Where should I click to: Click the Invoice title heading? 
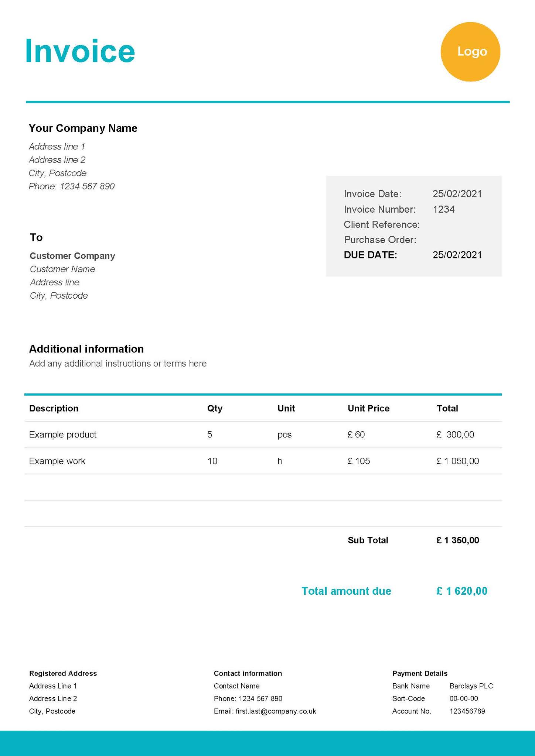80,51
